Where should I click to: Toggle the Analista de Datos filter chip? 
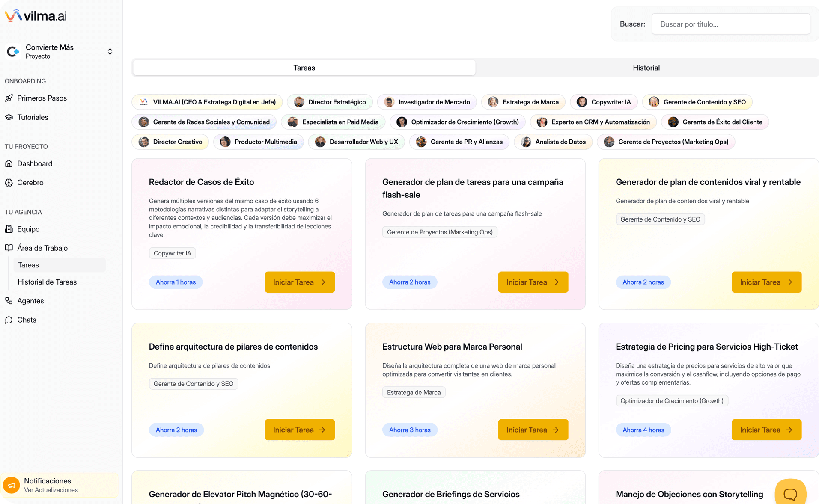(553, 142)
